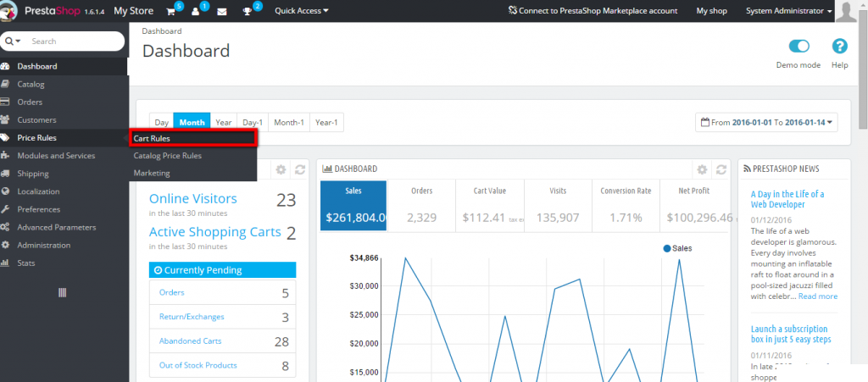
Task: Switch to the Day period tab
Action: 162,123
